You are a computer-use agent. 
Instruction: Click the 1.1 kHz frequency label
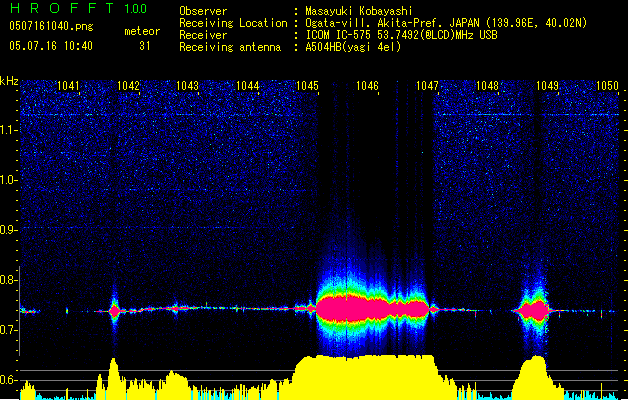9,130
